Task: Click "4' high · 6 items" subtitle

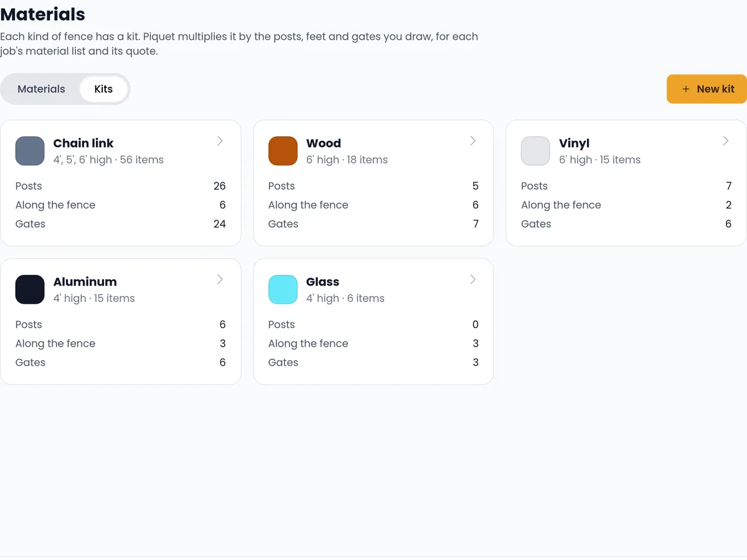Action: pos(345,299)
